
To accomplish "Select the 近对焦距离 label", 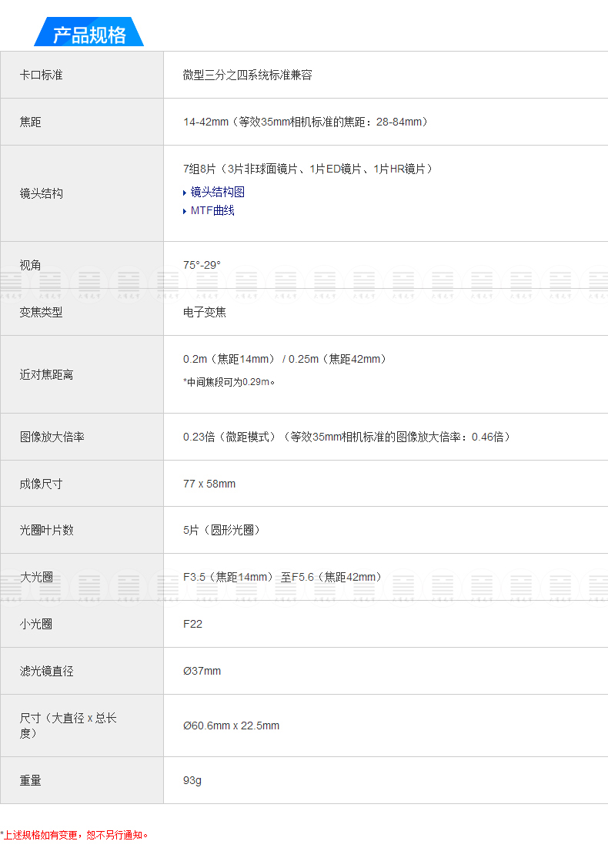I will coord(46,375).
